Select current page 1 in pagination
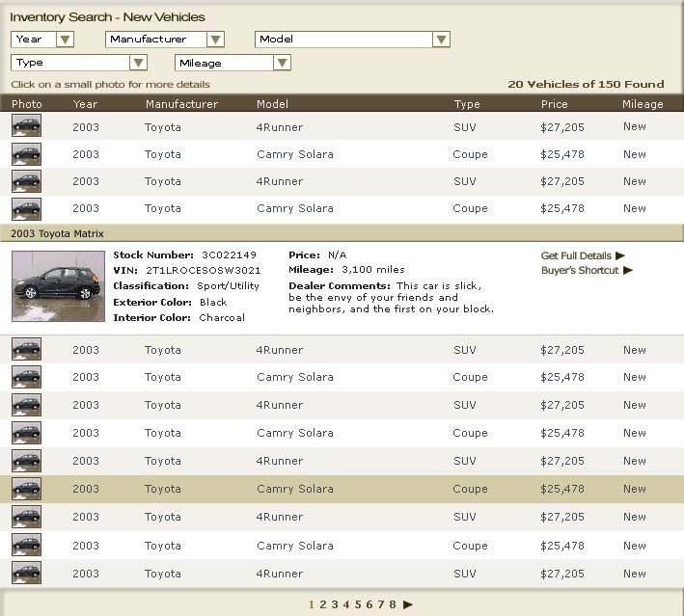The width and height of the screenshot is (684, 616). (312, 604)
